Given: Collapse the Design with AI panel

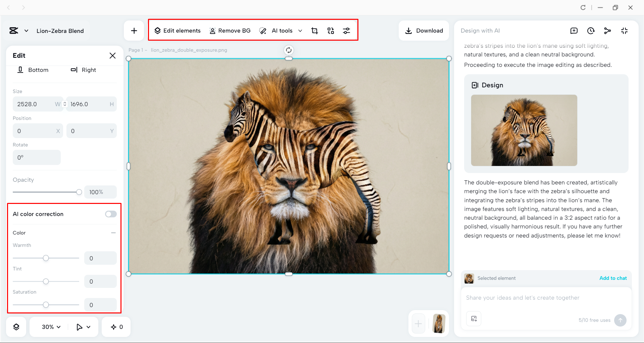Looking at the screenshot, I should pos(624,31).
